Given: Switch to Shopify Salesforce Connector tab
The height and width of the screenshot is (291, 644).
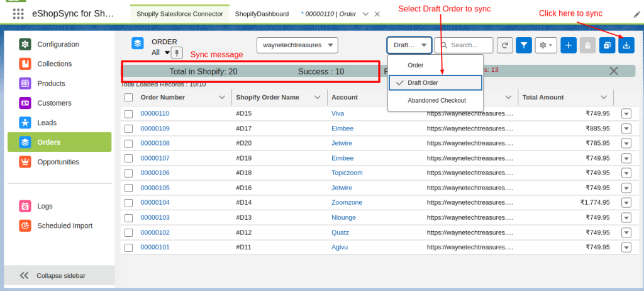Looking at the screenshot, I should (179, 14).
